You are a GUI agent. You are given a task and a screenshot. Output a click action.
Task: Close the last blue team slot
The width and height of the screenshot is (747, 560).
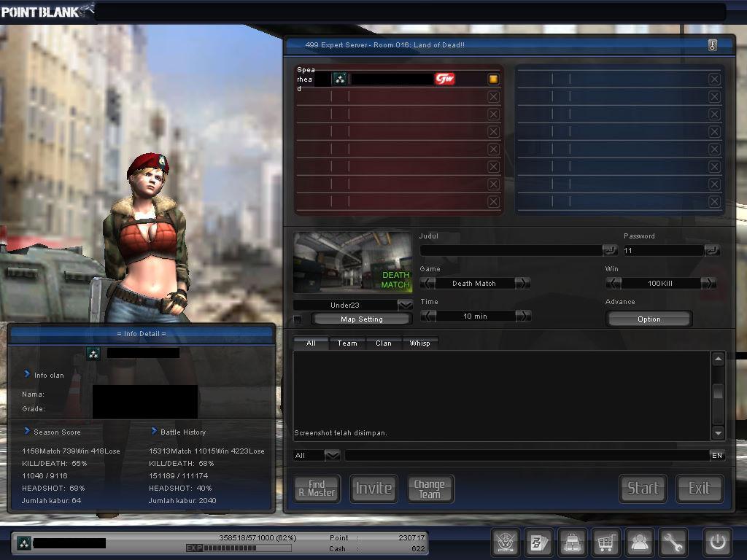click(714, 202)
